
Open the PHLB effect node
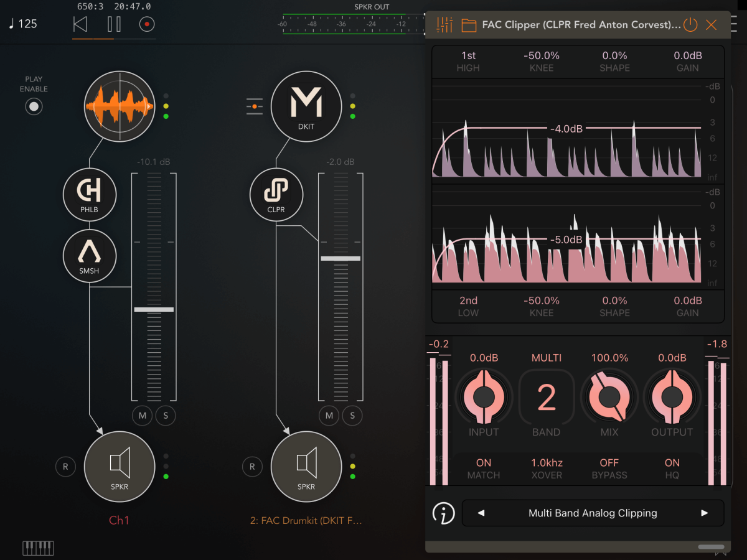pos(90,194)
